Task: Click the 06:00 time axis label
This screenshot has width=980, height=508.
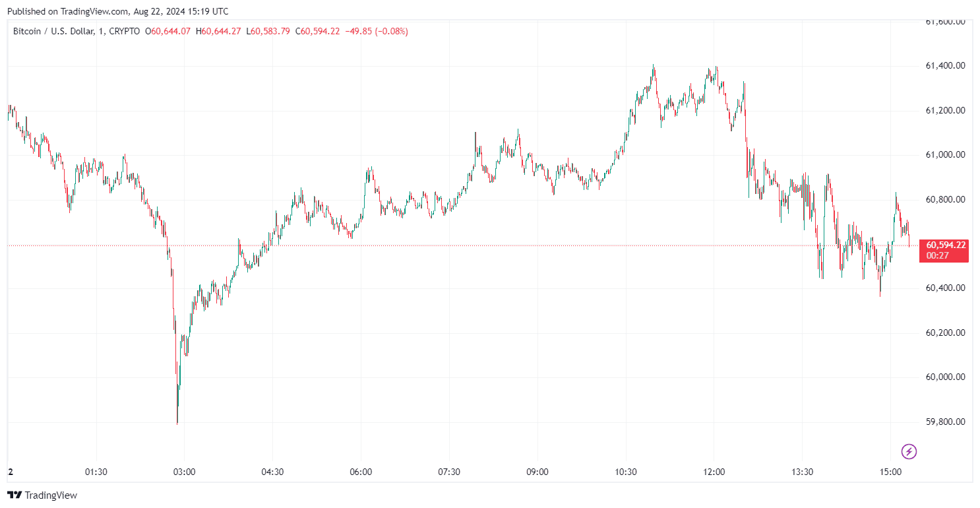Action: [361, 472]
